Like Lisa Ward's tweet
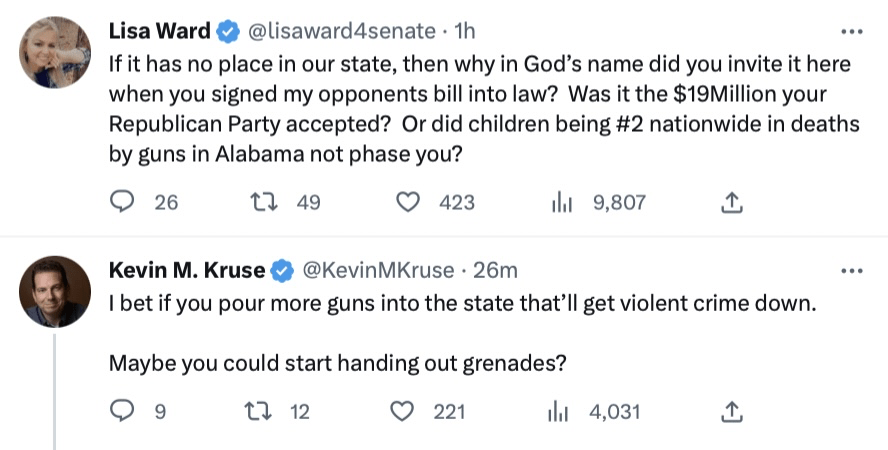888x450 pixels. [x=407, y=202]
